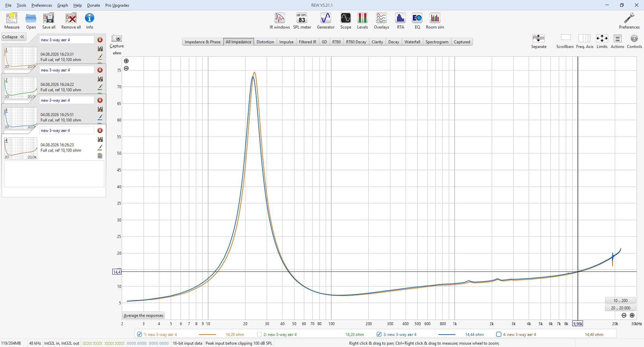The height and width of the screenshot is (347, 644).
Task: Open the signal Generator
Action: [x=326, y=21]
